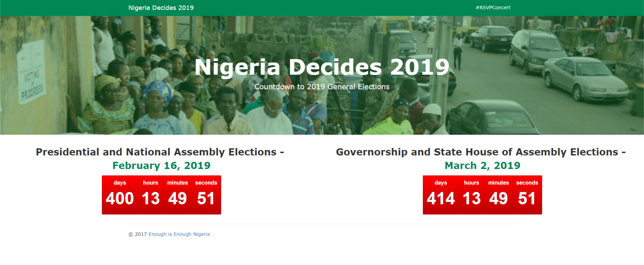The width and height of the screenshot is (644, 265).
Task: Click the © 2017 copyright text
Action: coord(138,234)
